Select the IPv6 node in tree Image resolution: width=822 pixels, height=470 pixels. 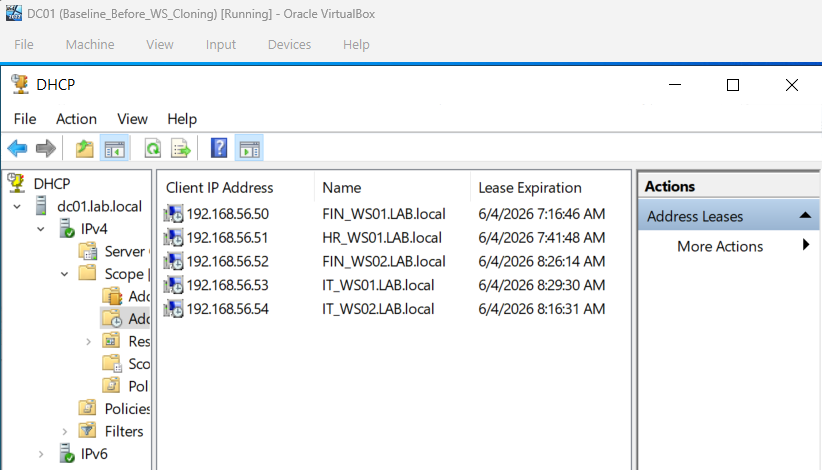pyautogui.click(x=94, y=454)
